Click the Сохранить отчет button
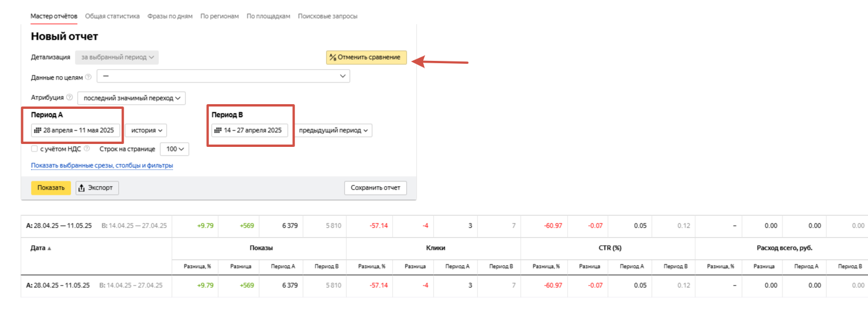This screenshot has height=309, width=868. [375, 188]
